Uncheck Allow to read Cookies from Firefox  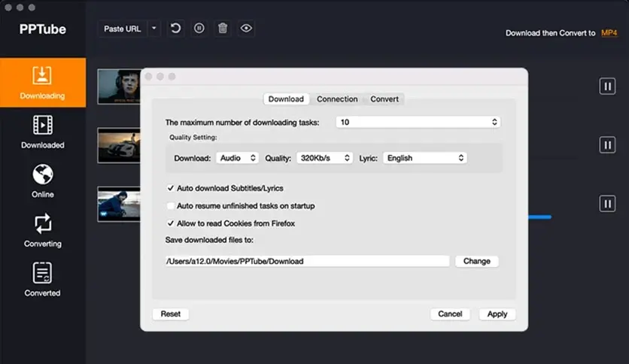pyautogui.click(x=170, y=223)
